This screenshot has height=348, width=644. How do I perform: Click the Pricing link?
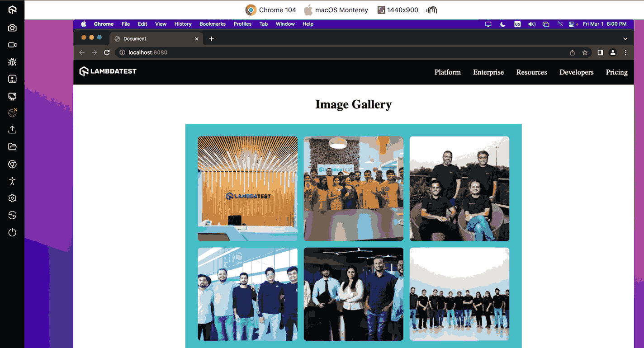point(616,72)
